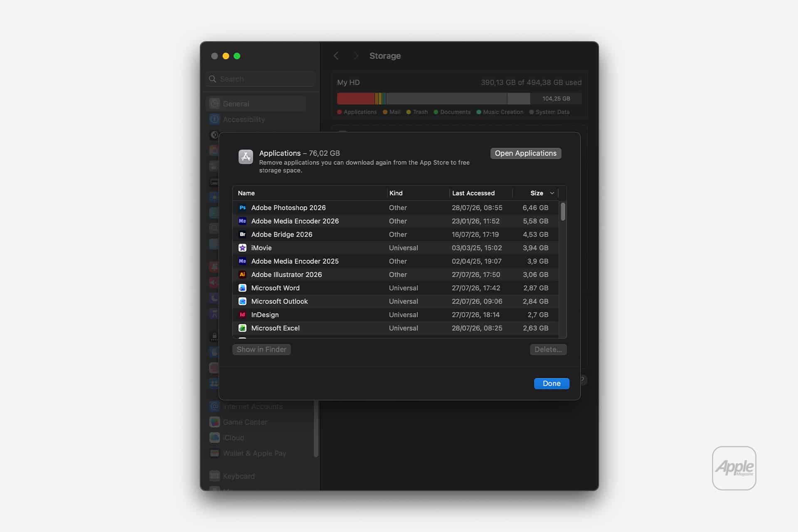Click the Mail legend label
This screenshot has width=798, height=532.
pos(395,112)
